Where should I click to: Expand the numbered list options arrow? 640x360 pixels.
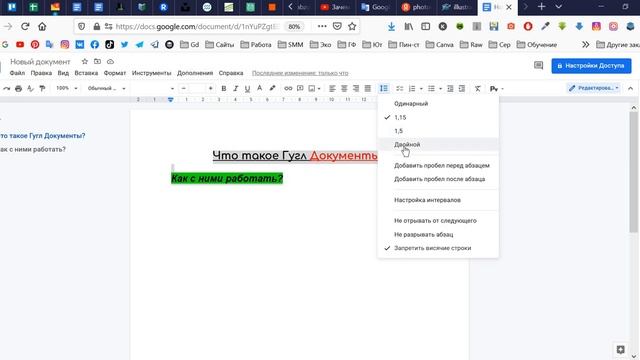pos(421,89)
